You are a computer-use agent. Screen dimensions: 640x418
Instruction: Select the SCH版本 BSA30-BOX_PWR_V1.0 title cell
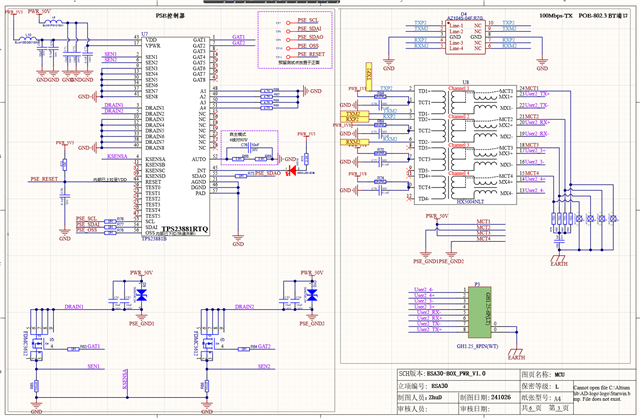click(x=458, y=374)
